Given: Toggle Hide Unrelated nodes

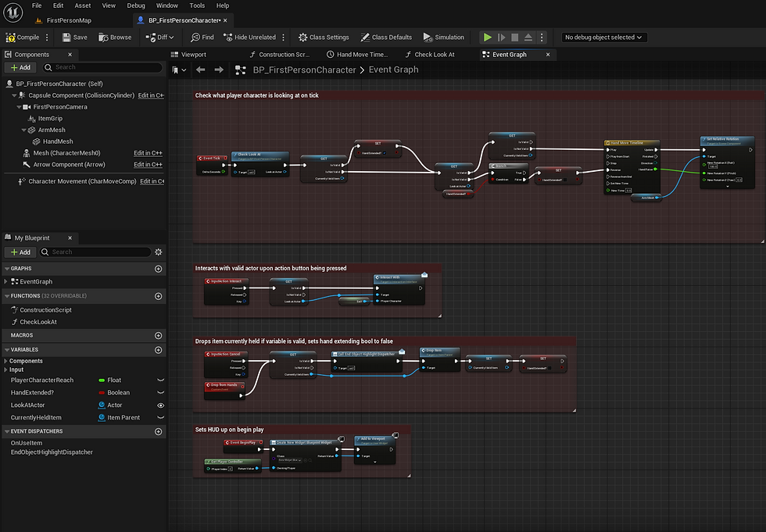Looking at the screenshot, I should (x=249, y=37).
